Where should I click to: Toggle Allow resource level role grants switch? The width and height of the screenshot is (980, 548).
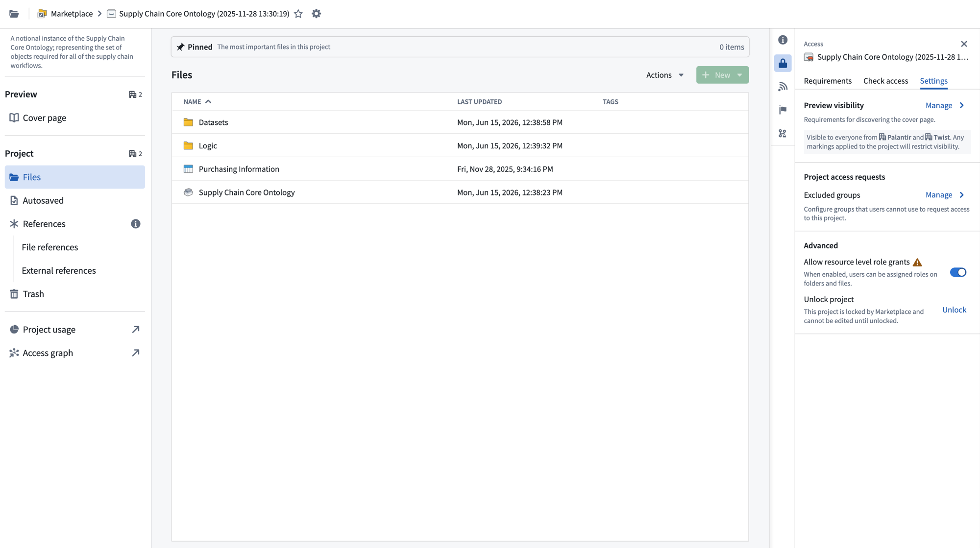coord(958,272)
